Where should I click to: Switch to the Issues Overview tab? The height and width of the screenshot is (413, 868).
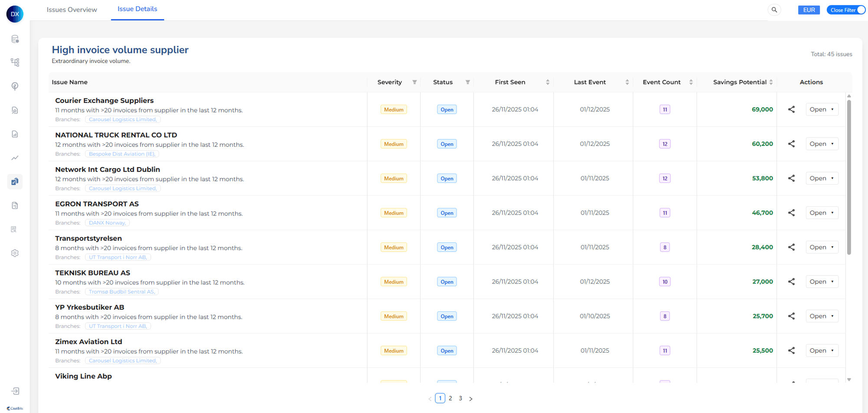pos(72,10)
